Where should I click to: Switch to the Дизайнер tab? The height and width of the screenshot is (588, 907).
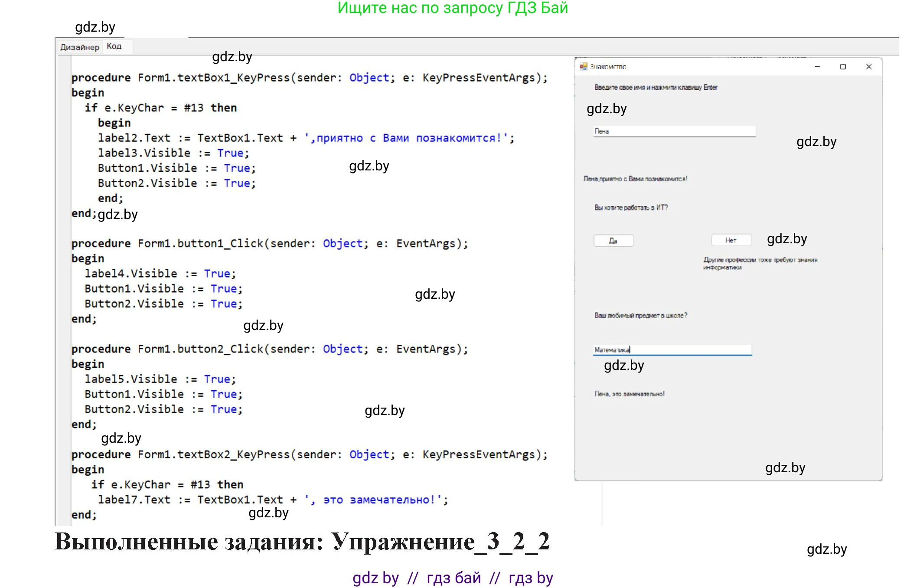coord(79,46)
